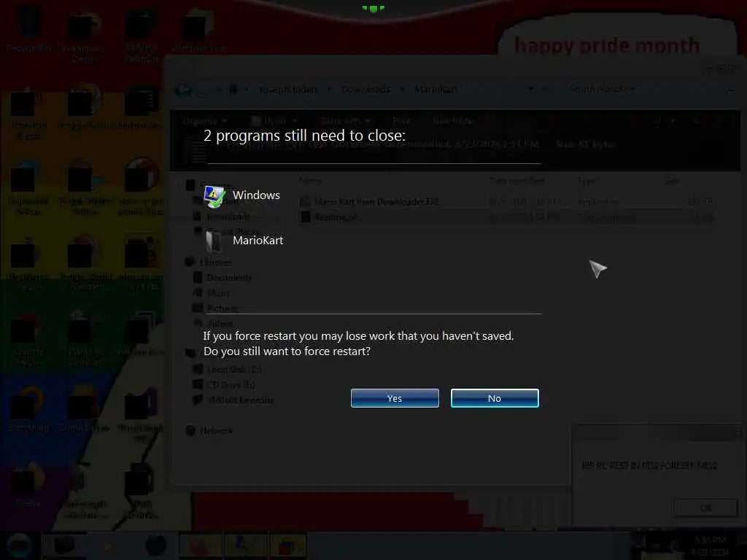
Task: Open Downloads in Explorer navigation pane
Action: tap(228, 217)
